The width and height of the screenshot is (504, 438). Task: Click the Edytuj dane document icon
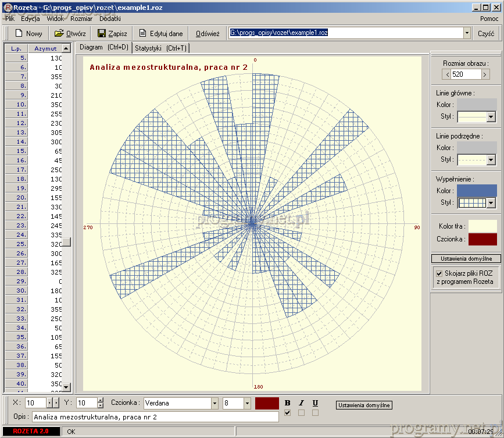[x=142, y=33]
